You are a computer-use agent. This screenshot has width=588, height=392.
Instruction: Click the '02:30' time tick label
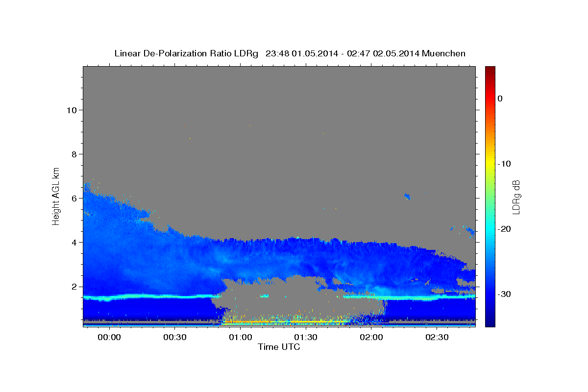pos(437,338)
